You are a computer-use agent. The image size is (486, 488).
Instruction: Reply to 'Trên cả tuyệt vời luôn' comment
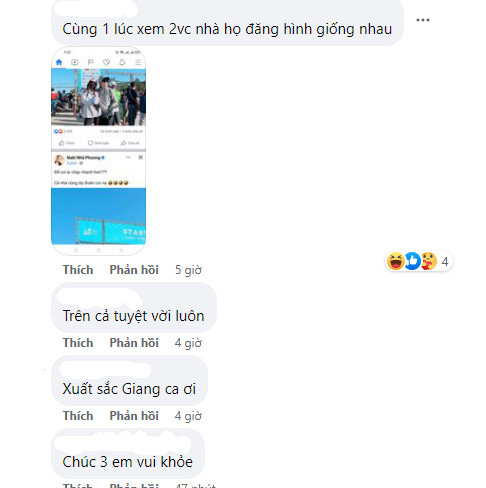pyautogui.click(x=134, y=343)
